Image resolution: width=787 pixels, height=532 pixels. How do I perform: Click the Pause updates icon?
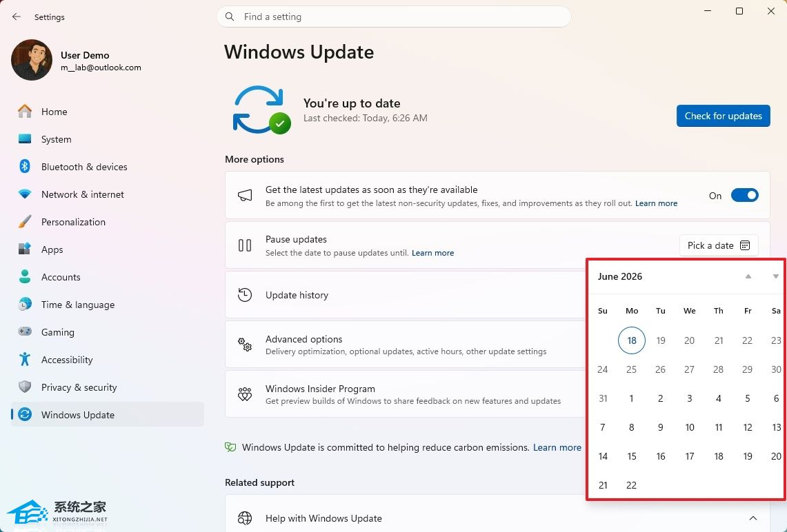[245, 245]
